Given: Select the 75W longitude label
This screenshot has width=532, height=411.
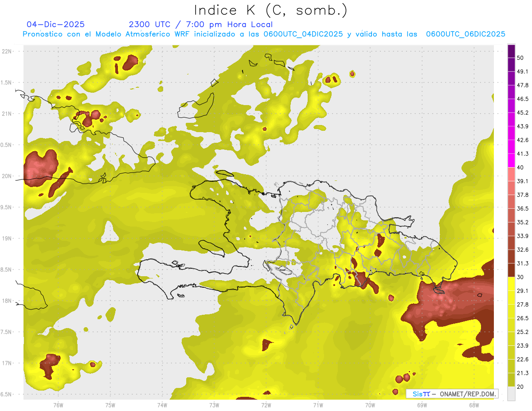Looking at the screenshot, I should coord(110,405).
